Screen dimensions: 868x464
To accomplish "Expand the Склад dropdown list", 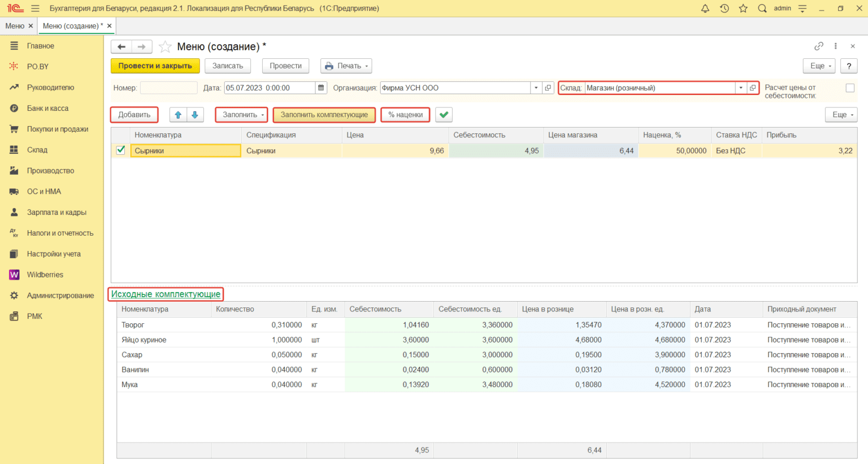I will 740,88.
